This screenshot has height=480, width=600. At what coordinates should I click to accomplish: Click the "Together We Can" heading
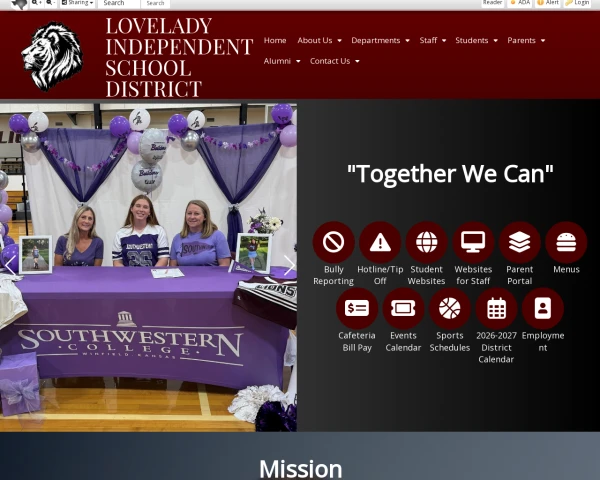click(x=450, y=174)
